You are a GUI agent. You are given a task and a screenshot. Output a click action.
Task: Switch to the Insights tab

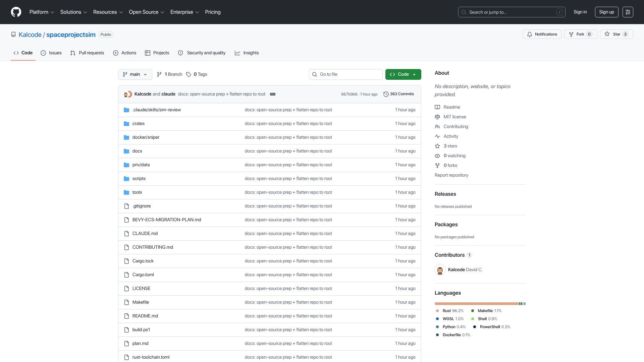point(247,53)
